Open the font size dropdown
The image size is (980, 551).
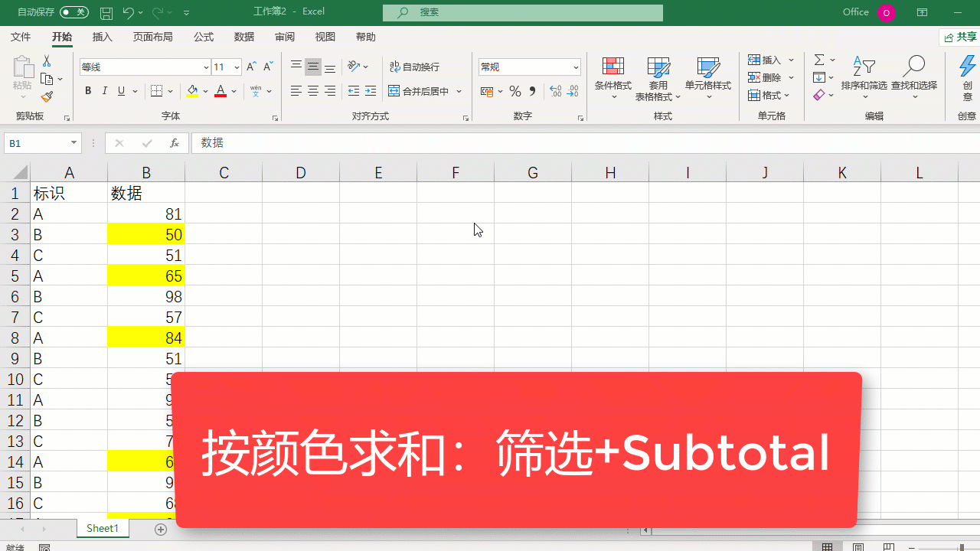[237, 67]
